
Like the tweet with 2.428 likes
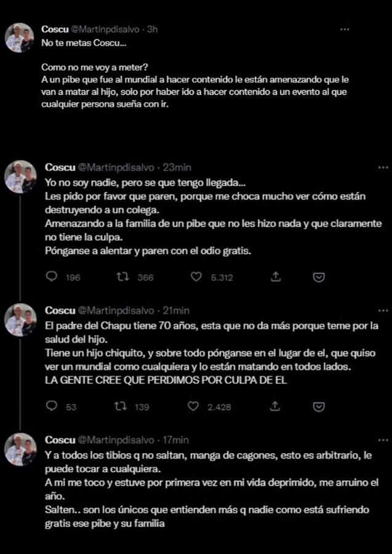[193, 406]
